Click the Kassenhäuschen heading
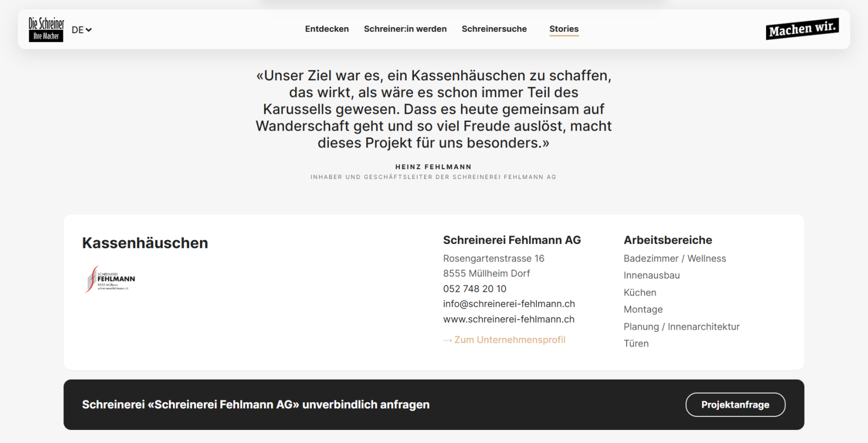Screen dimensions: 868x443 pos(145,243)
